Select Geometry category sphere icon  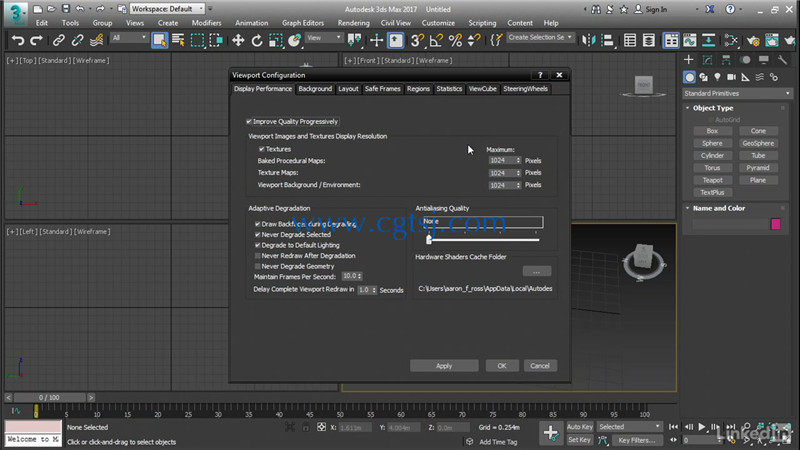tap(689, 77)
